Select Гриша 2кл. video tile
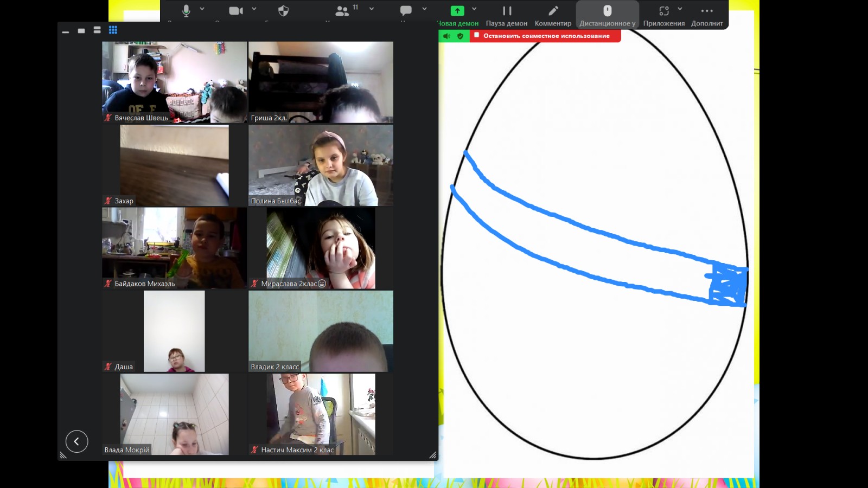This screenshot has height=488, width=868. [x=321, y=82]
